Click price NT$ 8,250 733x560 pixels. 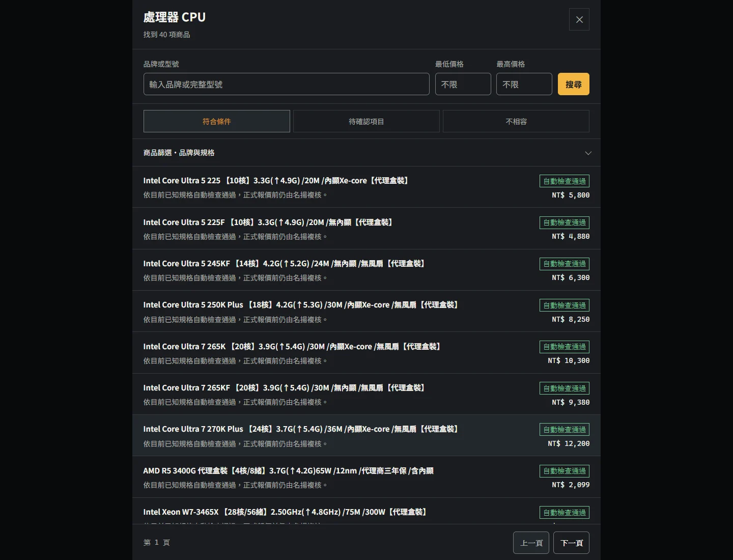pos(571,319)
